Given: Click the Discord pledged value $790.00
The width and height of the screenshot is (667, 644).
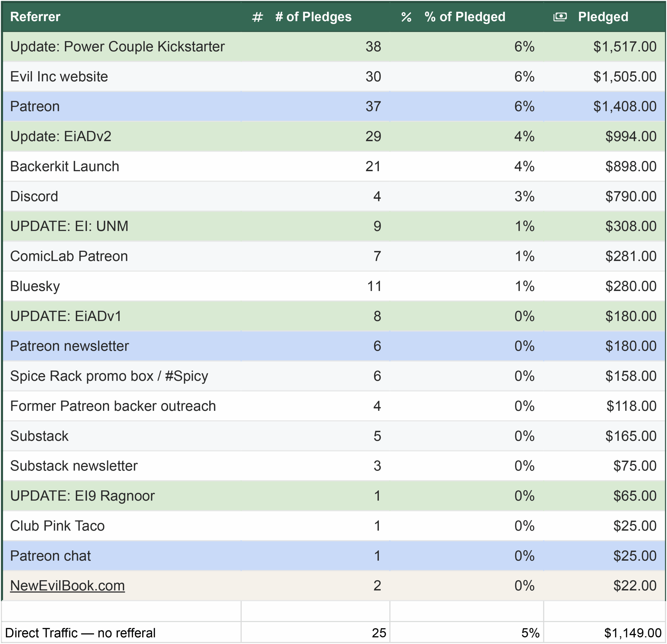Looking at the screenshot, I should 631,196.
